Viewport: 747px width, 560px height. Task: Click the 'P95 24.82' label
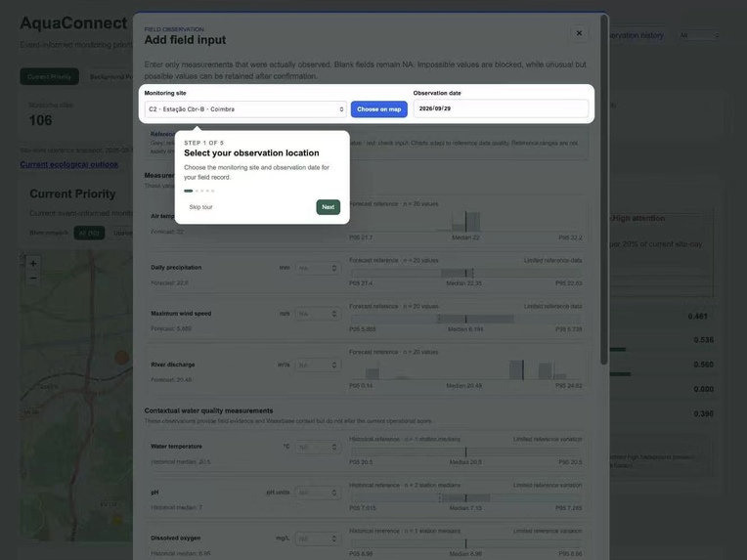(568, 386)
